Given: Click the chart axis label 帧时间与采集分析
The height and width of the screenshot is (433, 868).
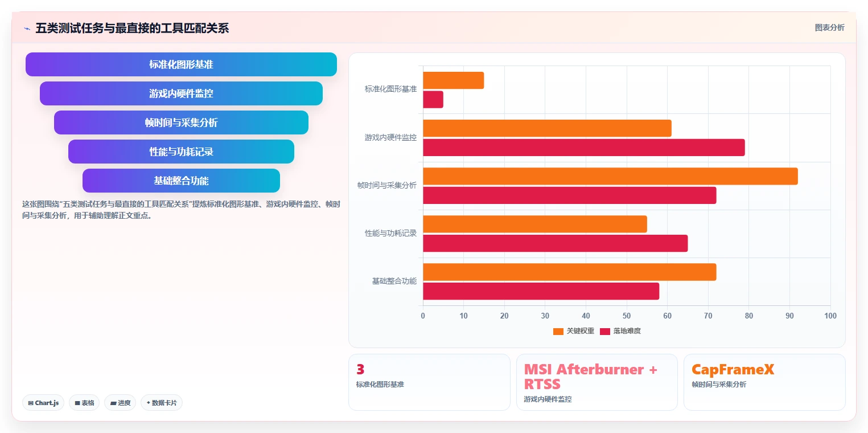Looking at the screenshot, I should [387, 185].
